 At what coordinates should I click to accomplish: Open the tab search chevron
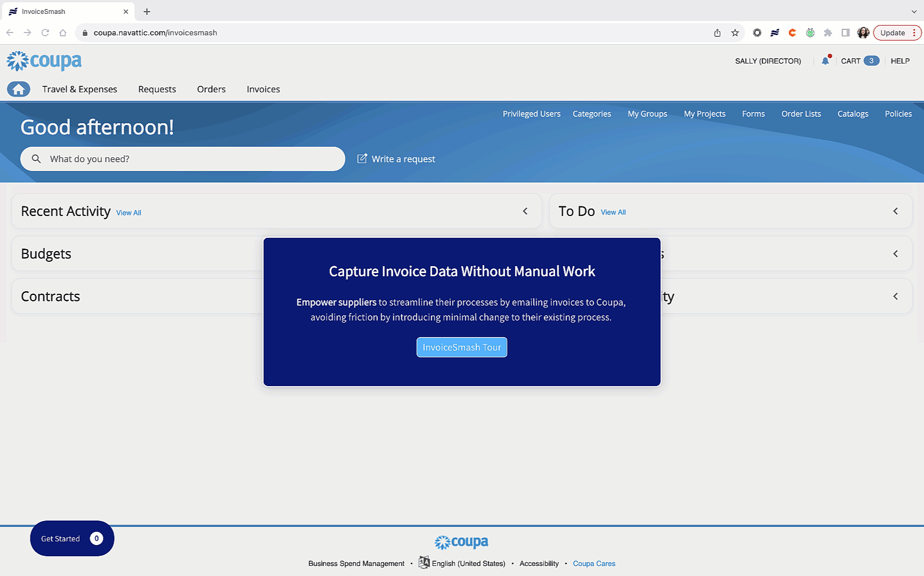[x=914, y=11]
